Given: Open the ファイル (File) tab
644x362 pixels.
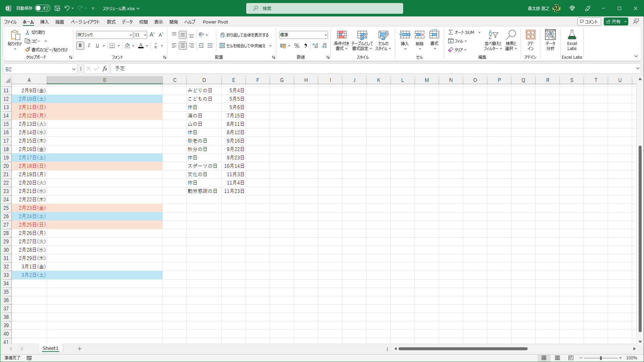Looking at the screenshot, I should pyautogui.click(x=10, y=22).
